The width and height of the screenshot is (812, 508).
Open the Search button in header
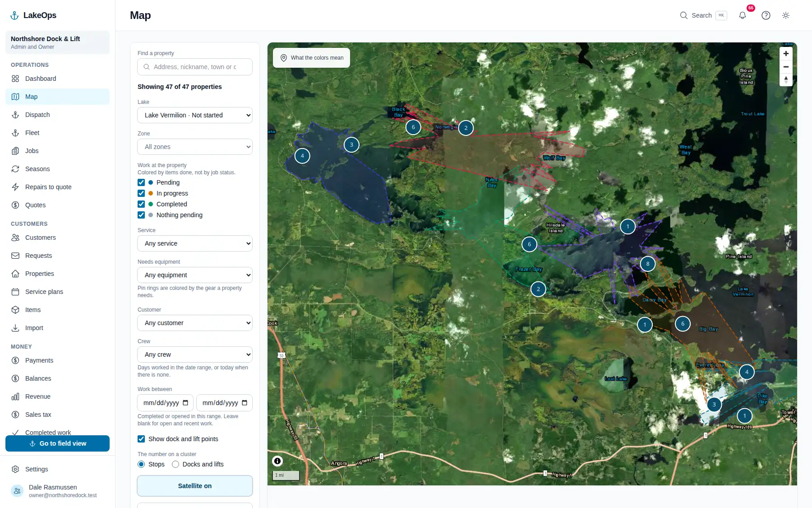tap(703, 15)
